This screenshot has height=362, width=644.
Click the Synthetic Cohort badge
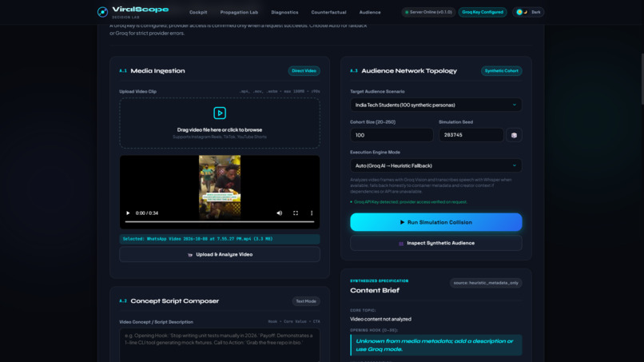point(502,70)
